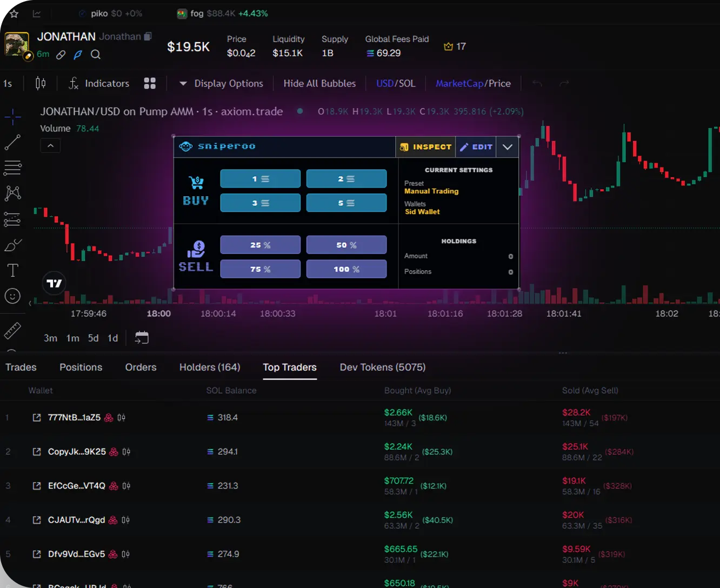Select the Top Traders tab

pyautogui.click(x=290, y=367)
